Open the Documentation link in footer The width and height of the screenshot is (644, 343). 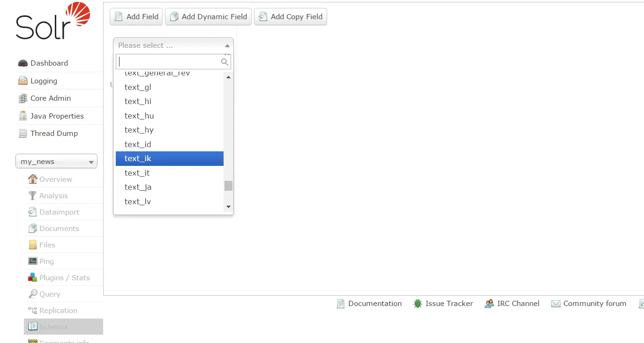(375, 304)
